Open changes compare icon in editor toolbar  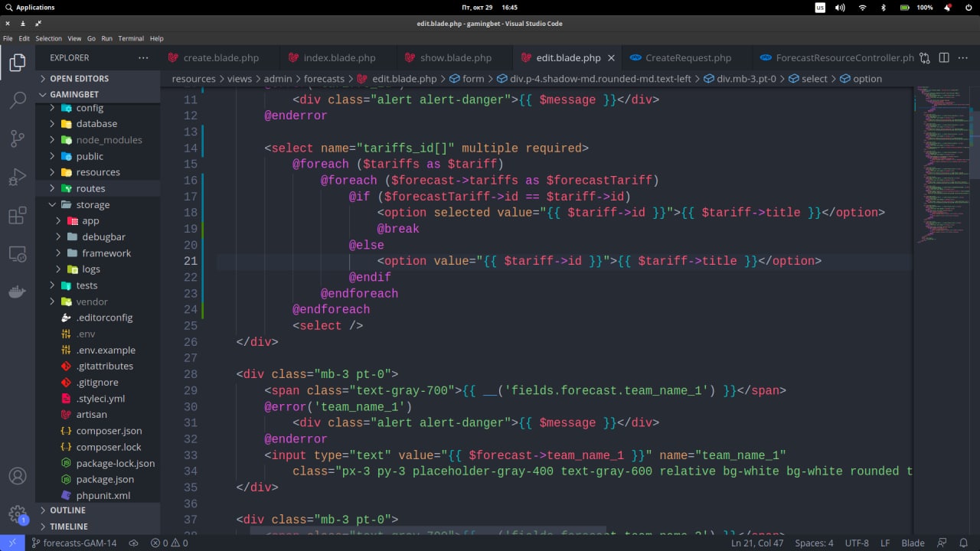[925, 57]
